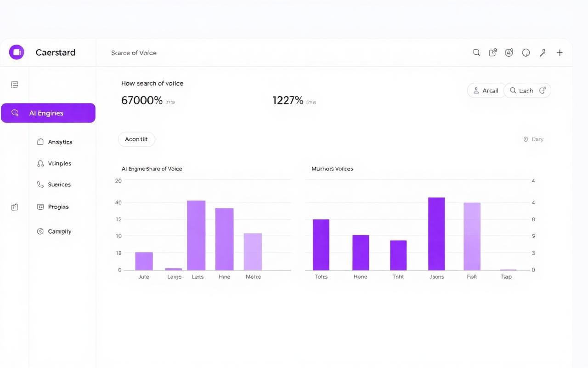
Task: Click the lower left rail panel icon
Action: (15, 207)
